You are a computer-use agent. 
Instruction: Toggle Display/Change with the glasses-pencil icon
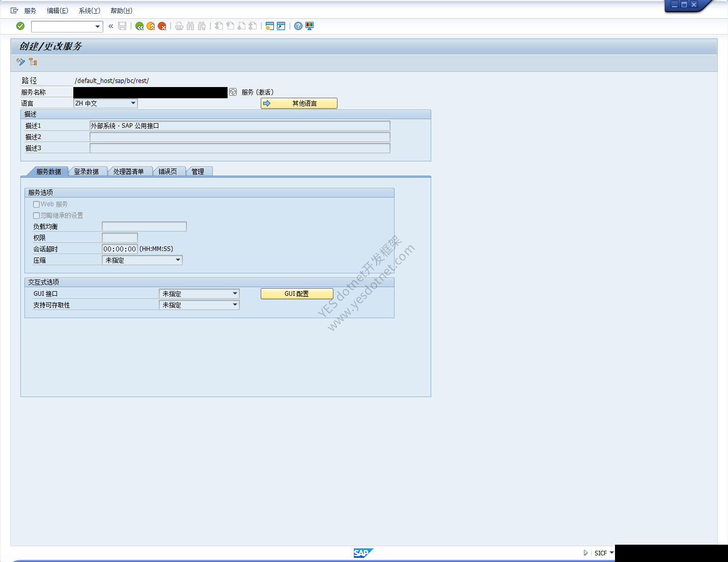pos(21,62)
